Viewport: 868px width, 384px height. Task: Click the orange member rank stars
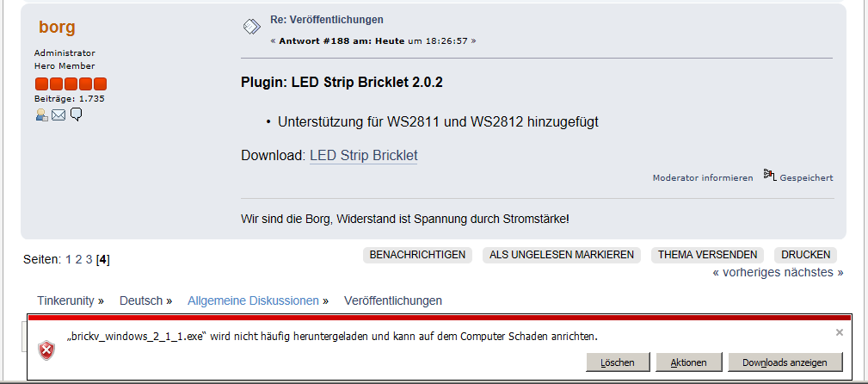[71, 84]
